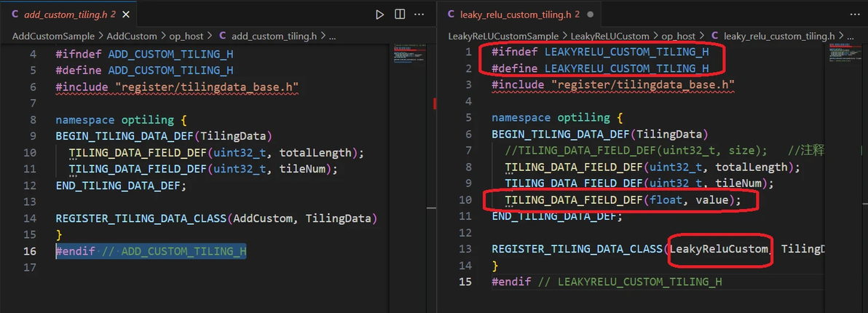The image size is (868, 313).
Task: Switch to the add_custom_tiling.h tab
Action: (x=68, y=15)
